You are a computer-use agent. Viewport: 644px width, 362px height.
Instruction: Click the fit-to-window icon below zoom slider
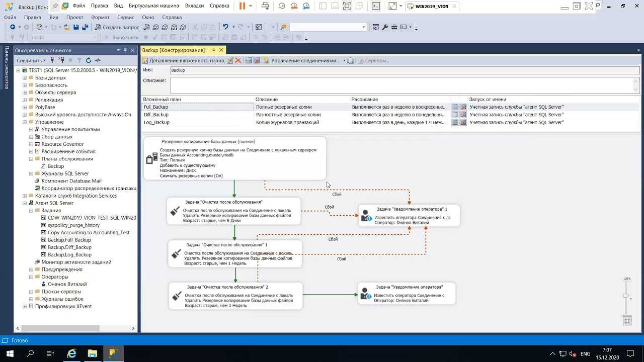click(627, 321)
